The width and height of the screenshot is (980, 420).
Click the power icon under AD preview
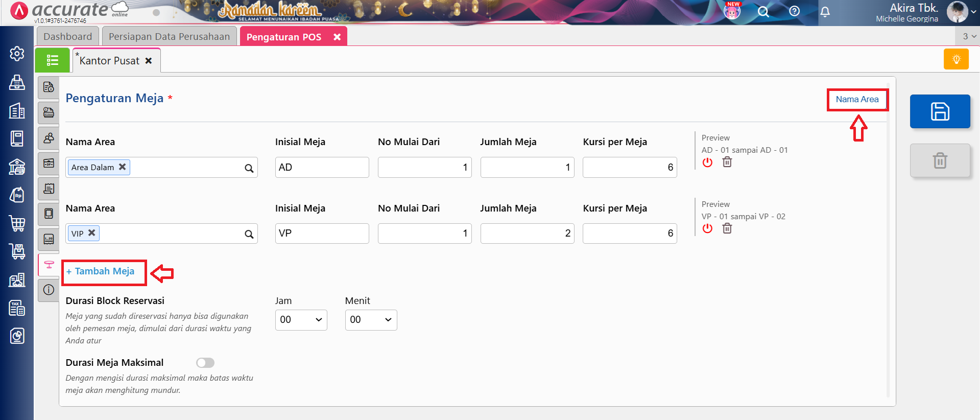pos(707,162)
